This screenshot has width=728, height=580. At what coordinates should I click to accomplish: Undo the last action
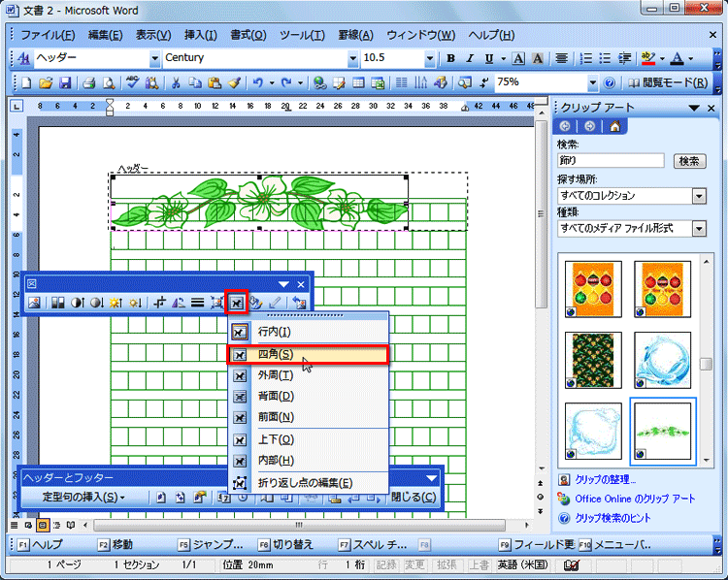coord(257,83)
